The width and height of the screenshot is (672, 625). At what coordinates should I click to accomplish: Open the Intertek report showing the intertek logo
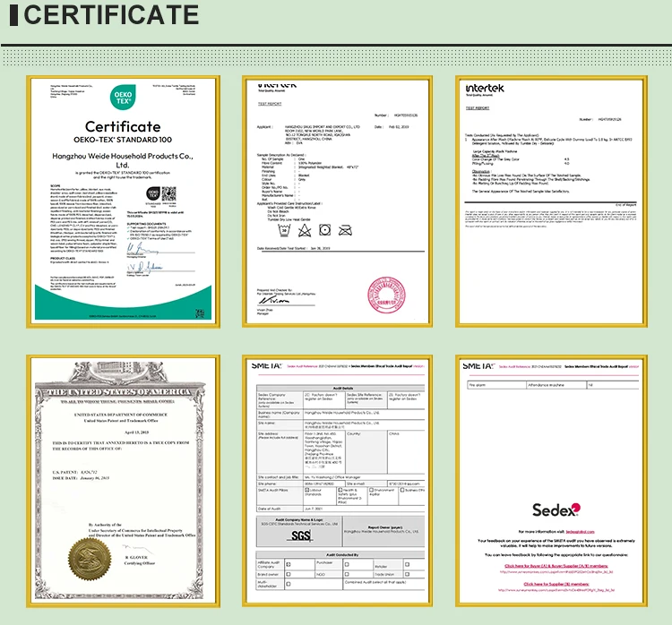click(x=551, y=201)
